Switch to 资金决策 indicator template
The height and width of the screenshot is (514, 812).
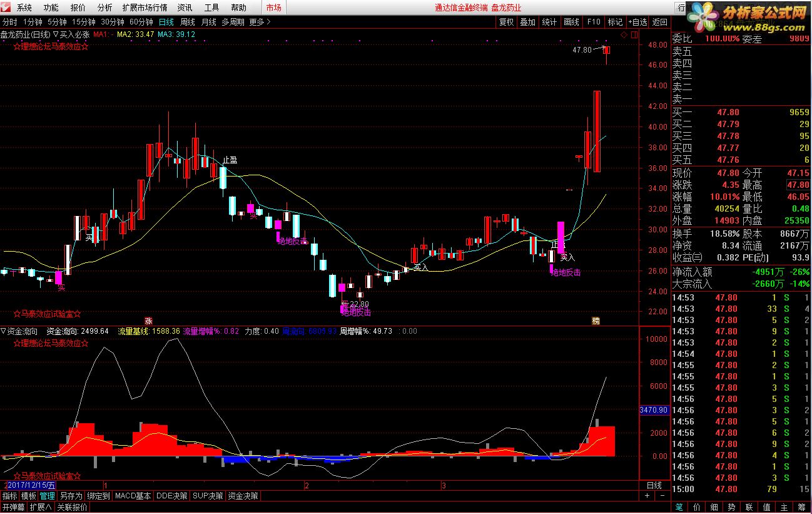243,495
